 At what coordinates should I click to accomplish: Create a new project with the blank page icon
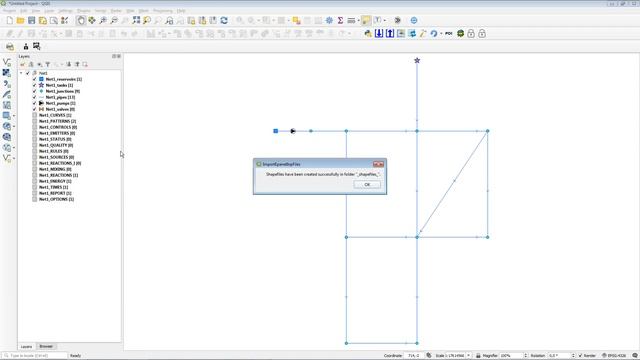click(x=9, y=20)
